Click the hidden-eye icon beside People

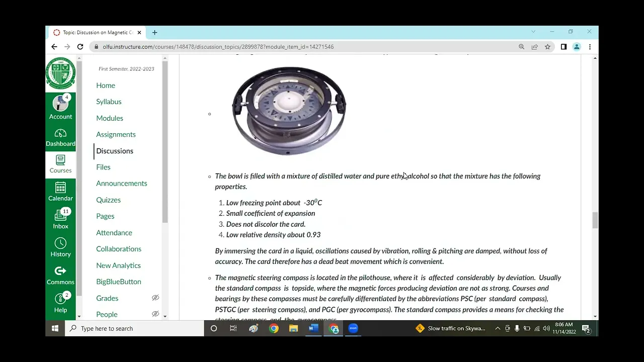[x=155, y=314]
